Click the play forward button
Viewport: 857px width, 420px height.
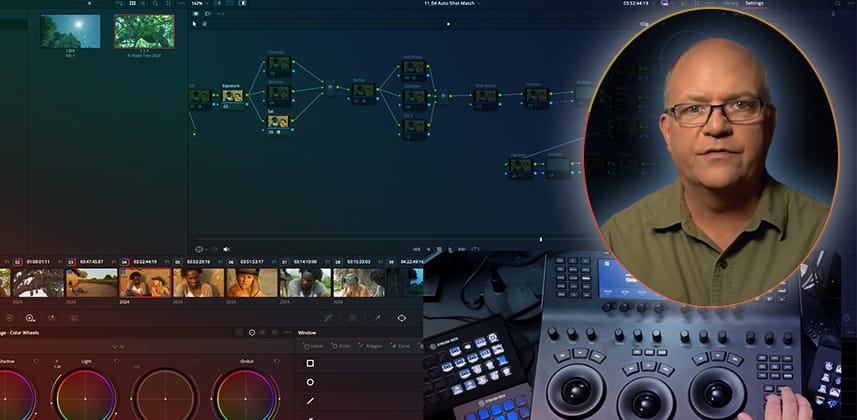(x=451, y=249)
